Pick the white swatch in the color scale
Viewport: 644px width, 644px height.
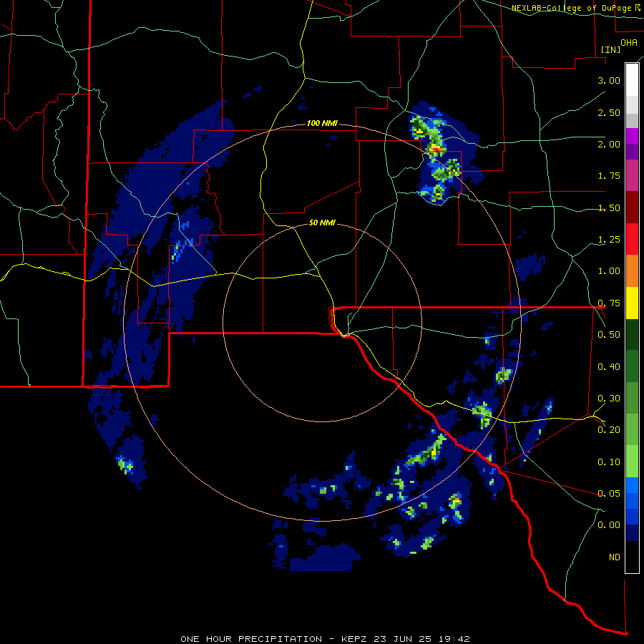632,79
